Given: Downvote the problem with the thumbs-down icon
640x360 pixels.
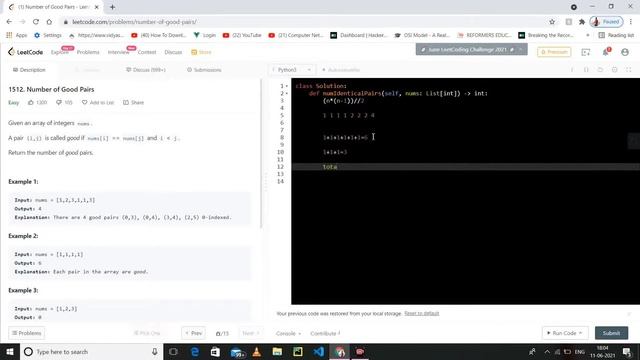Looking at the screenshot, I should (x=59, y=102).
